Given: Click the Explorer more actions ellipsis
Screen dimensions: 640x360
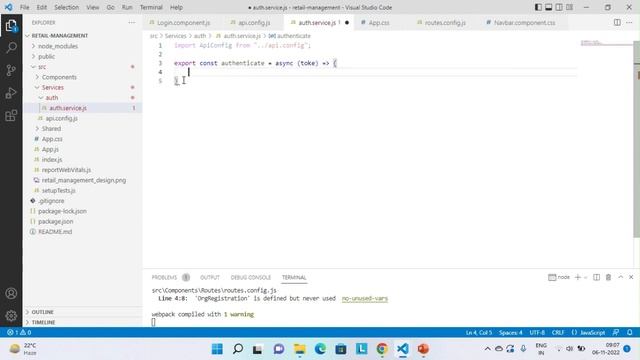Looking at the screenshot, I should (x=131, y=23).
